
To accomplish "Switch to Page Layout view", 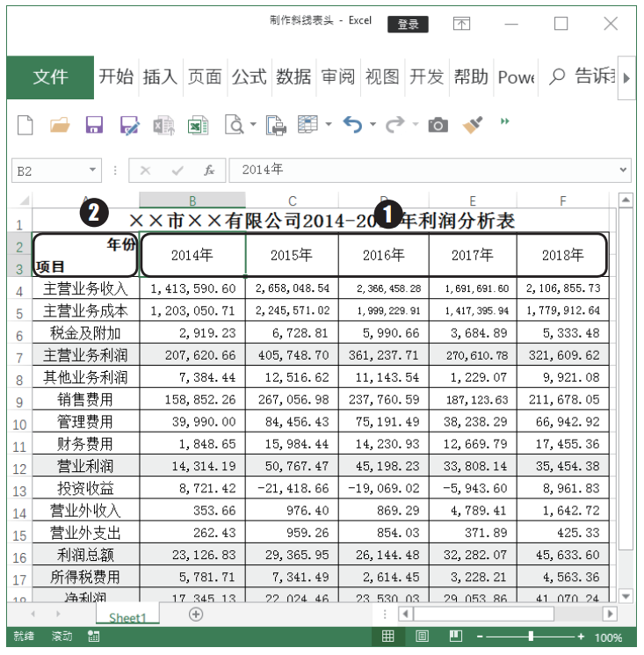I will (422, 637).
